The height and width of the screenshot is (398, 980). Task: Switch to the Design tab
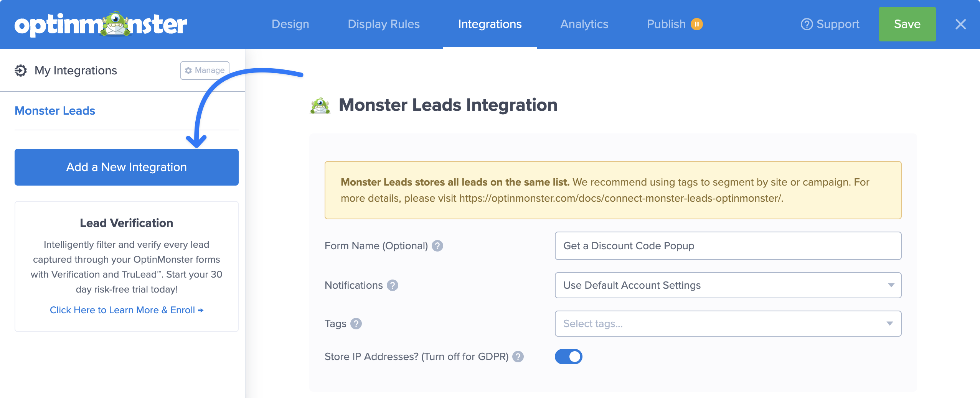(x=290, y=24)
